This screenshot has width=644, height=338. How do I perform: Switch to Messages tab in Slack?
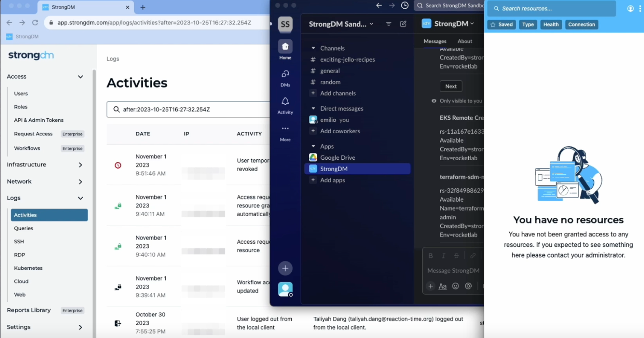pos(435,41)
